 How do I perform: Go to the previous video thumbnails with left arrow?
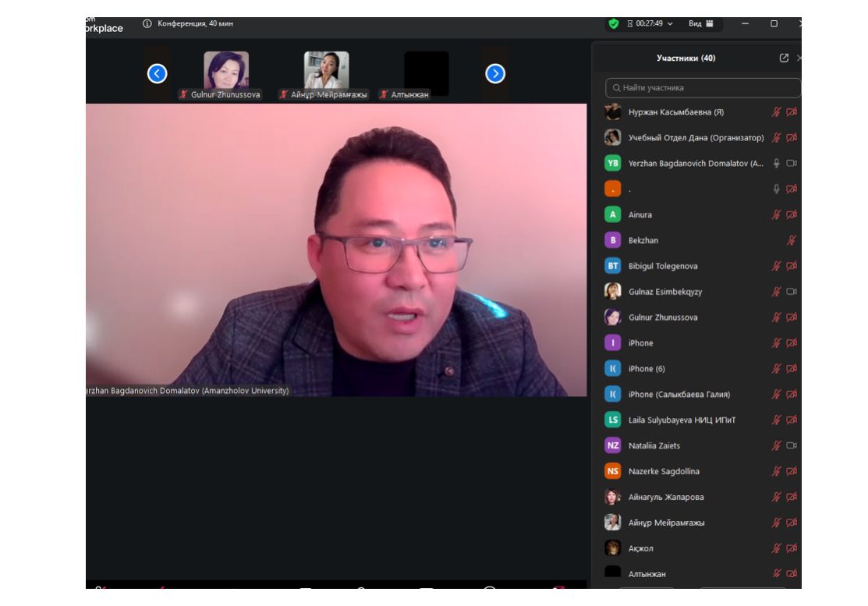pyautogui.click(x=157, y=73)
